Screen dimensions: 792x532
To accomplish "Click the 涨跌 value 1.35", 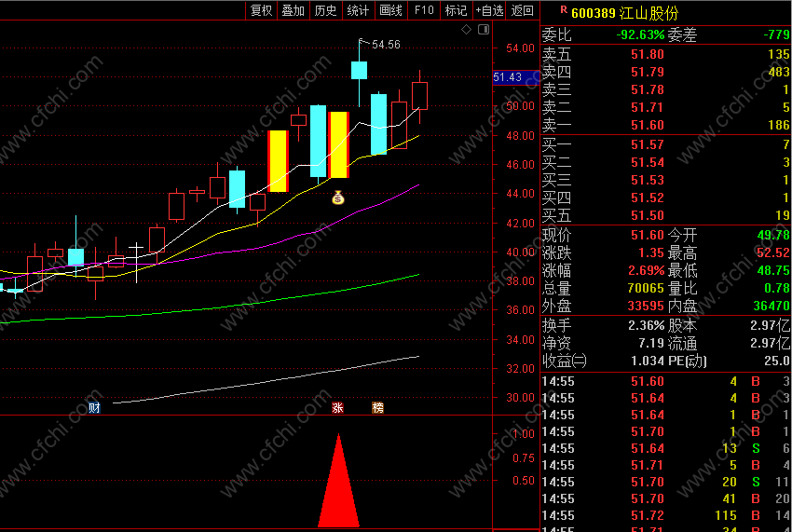I will (x=651, y=252).
